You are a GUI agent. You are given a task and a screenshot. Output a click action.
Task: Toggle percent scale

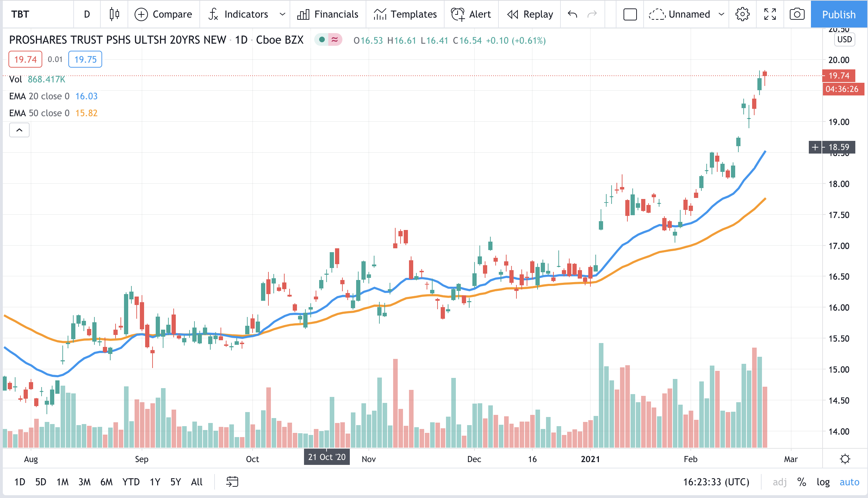coord(802,482)
